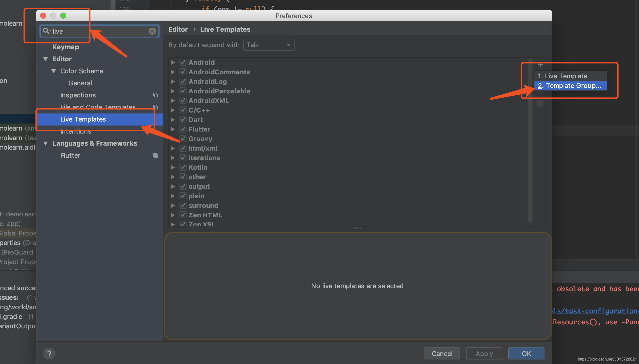Select the 'C/C++' group row label
Screen dimensions: 639x364
pos(199,110)
